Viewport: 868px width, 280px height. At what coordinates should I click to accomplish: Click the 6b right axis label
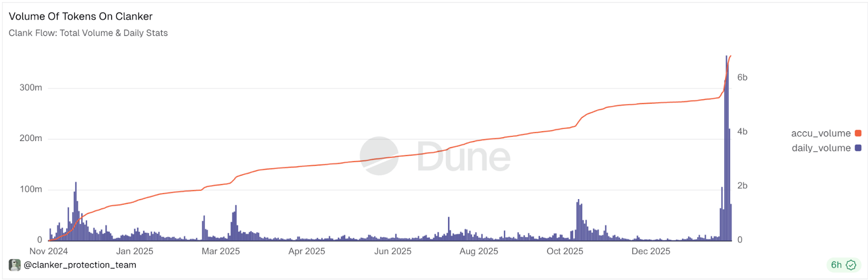(742, 78)
